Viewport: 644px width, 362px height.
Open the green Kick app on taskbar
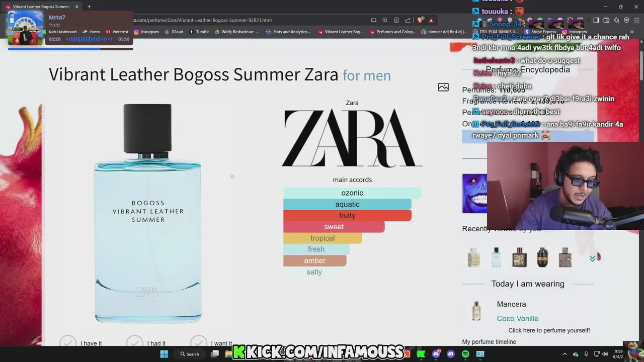click(x=421, y=354)
